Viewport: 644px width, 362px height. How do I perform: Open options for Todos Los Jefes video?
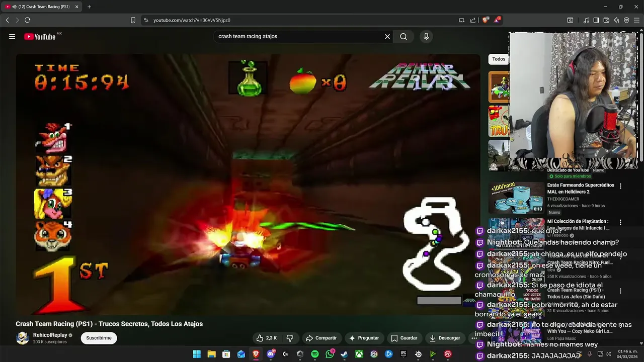[620, 291]
